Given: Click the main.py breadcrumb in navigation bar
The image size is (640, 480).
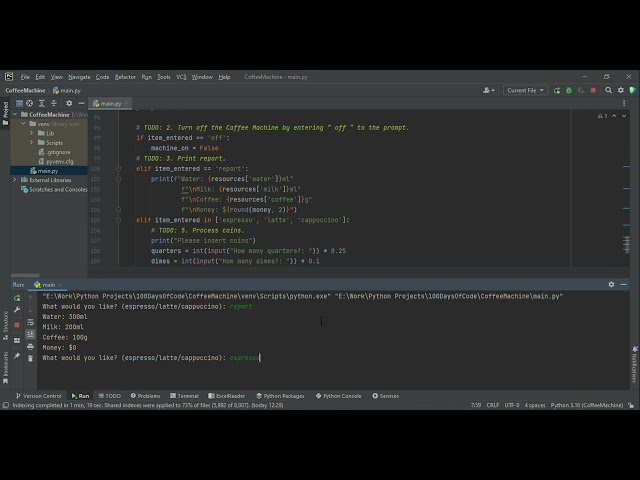Looking at the screenshot, I should pos(67,90).
